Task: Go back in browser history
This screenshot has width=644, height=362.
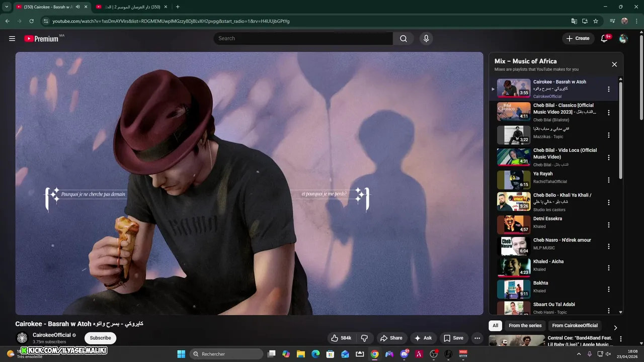Action: click(x=7, y=21)
